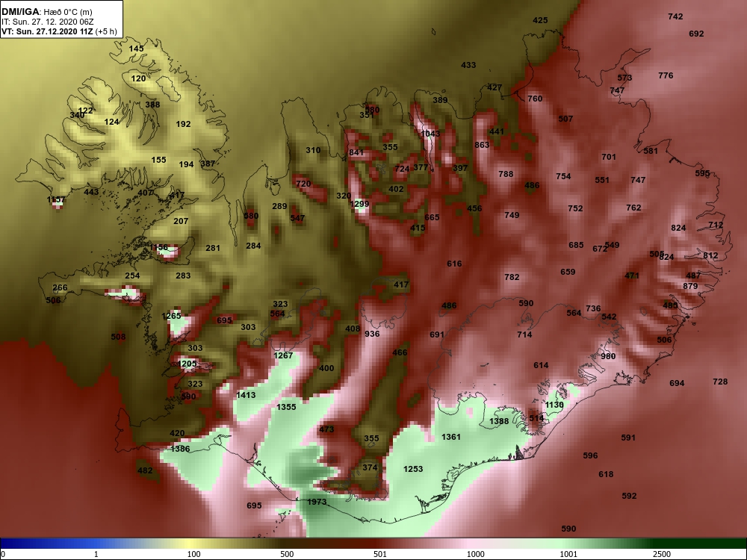Click the 1388 value label
This screenshot has width=747, height=560.
click(x=499, y=421)
